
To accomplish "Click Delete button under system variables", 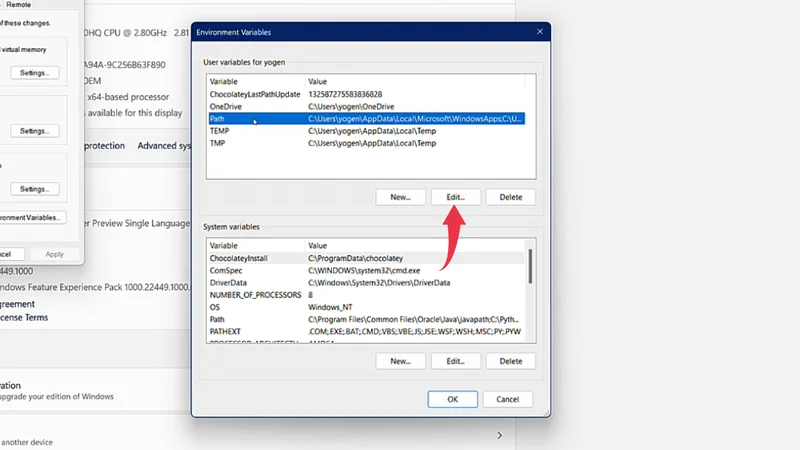I will coord(511,361).
